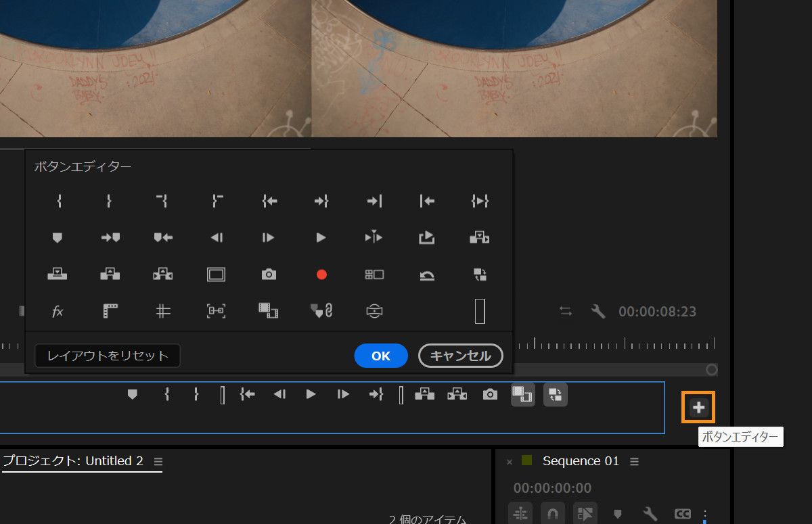Pick the VR video display toggle icon
The width and height of the screenshot is (812, 524).
point(374,311)
